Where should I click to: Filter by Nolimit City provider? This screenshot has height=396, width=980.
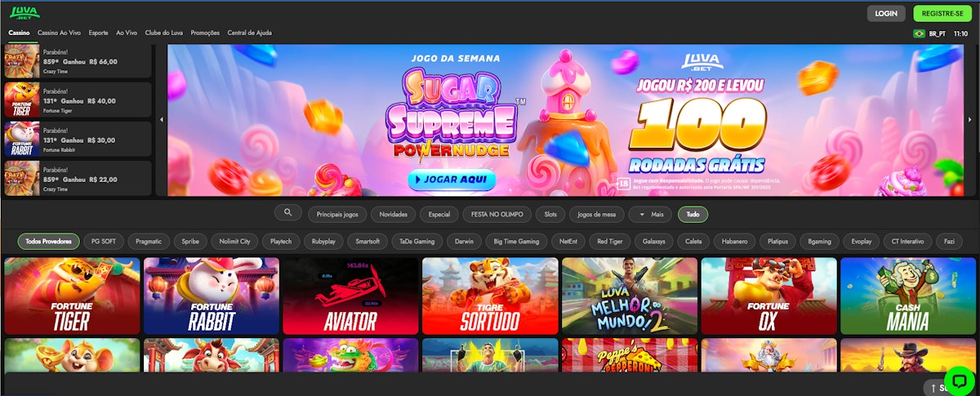click(x=234, y=242)
